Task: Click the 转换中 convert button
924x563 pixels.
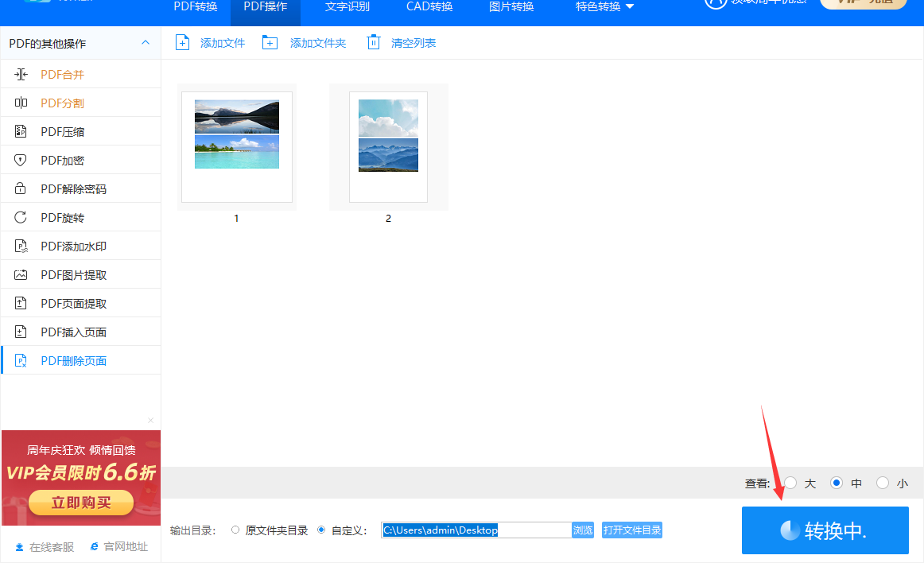Action: click(x=825, y=530)
